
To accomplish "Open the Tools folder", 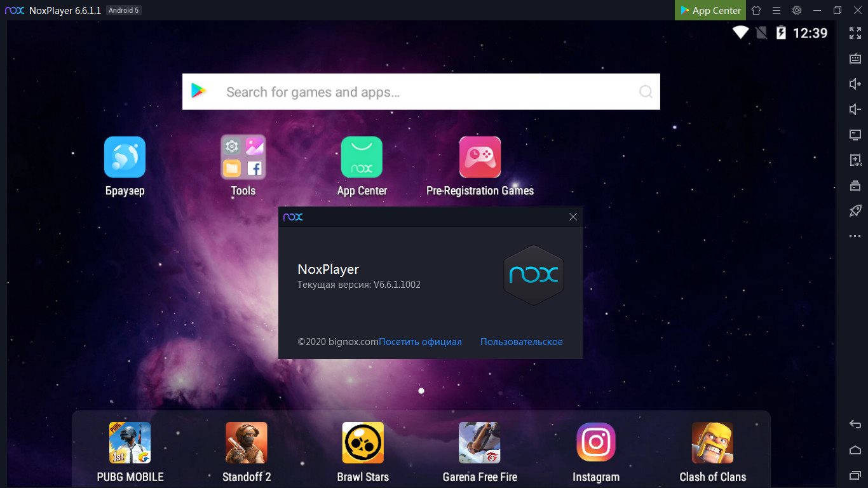I will point(243,157).
